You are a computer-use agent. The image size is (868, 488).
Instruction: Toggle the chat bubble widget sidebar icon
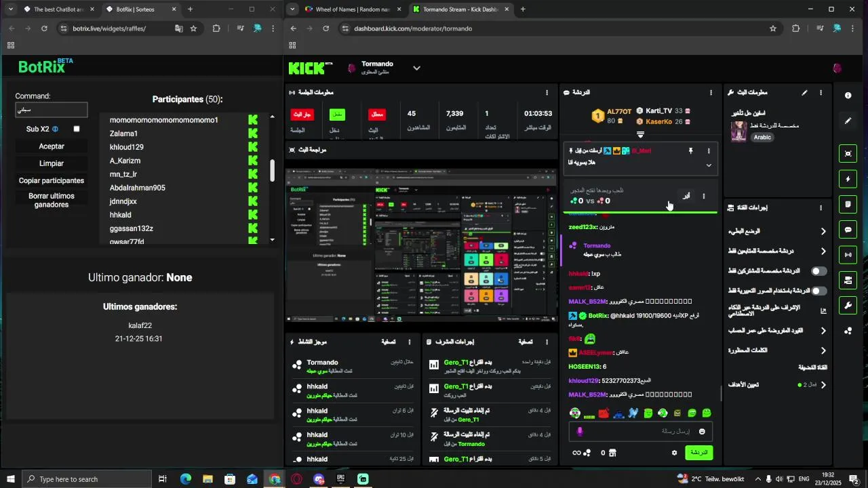848,230
